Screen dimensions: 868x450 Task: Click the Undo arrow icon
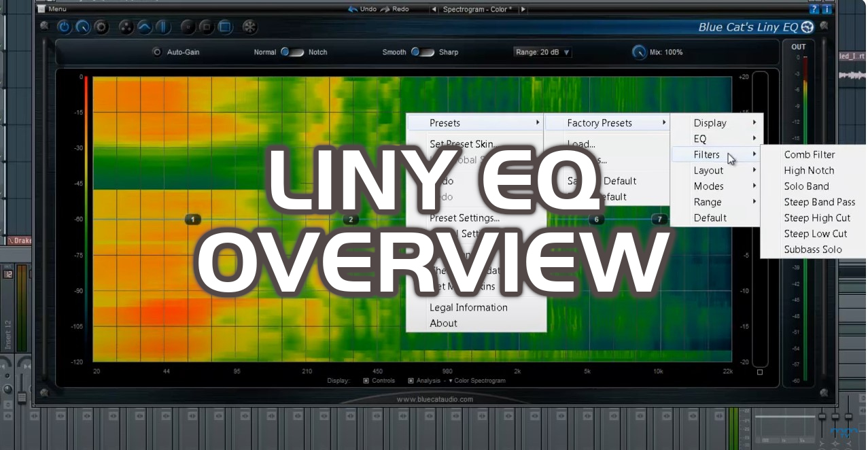point(353,9)
